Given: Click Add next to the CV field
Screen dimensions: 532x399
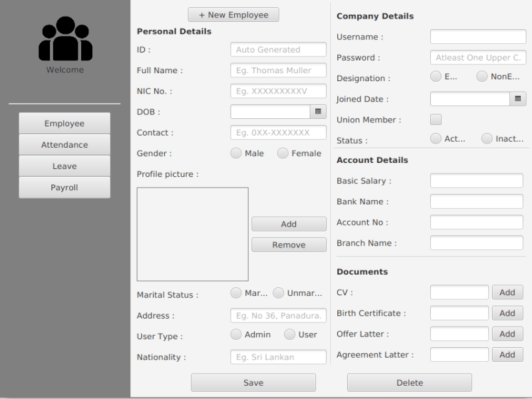Looking at the screenshot, I should [x=507, y=293].
